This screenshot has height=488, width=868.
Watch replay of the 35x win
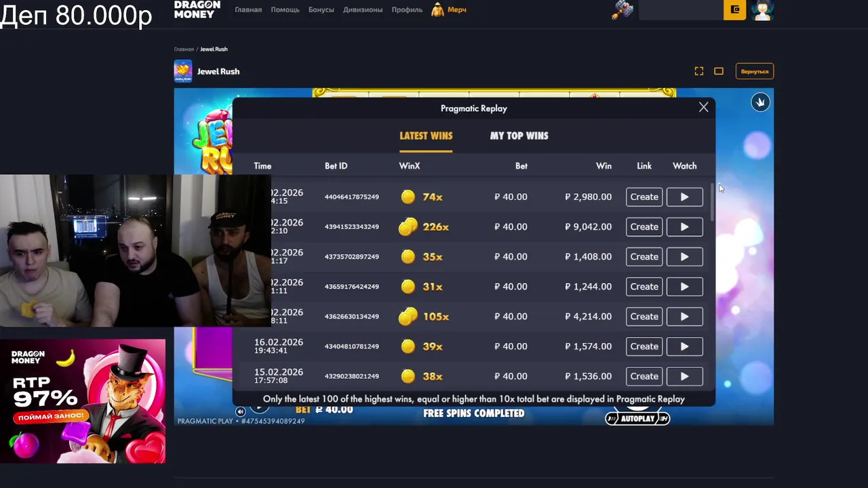point(684,256)
